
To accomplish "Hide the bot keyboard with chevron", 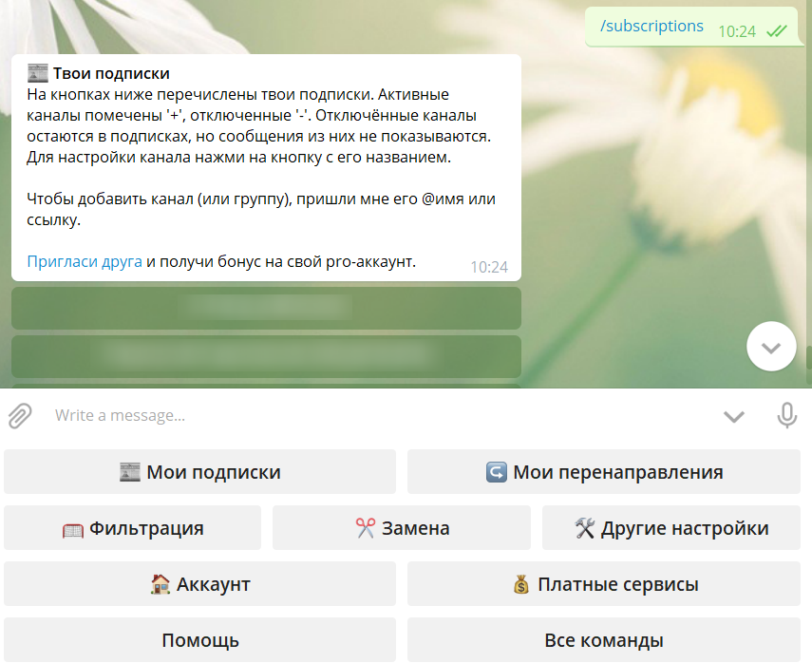I will [x=733, y=416].
